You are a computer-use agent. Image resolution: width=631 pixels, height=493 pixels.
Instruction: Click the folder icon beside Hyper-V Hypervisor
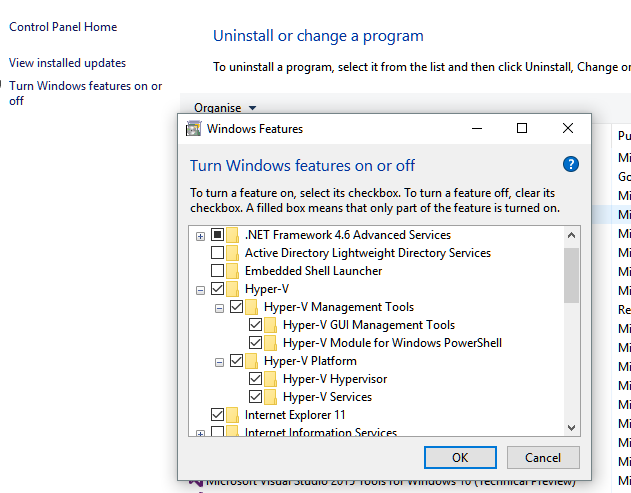270,379
